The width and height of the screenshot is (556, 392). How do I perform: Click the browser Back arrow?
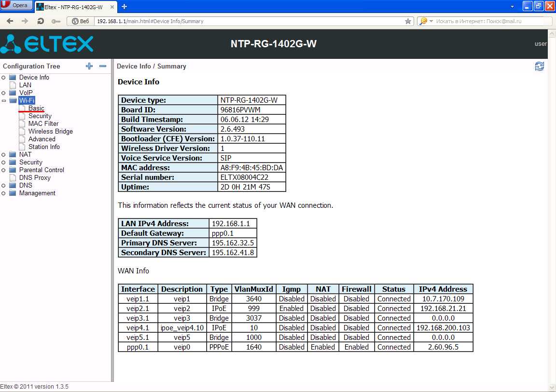[x=10, y=21]
